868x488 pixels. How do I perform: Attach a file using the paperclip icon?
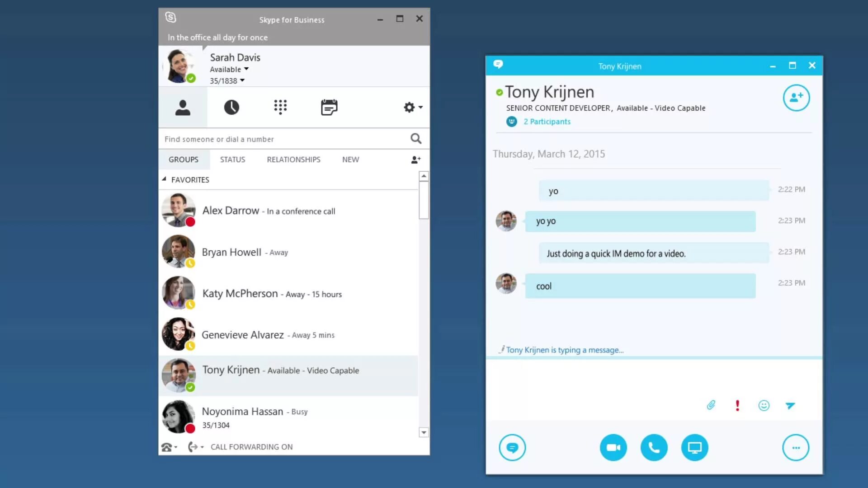pos(711,405)
